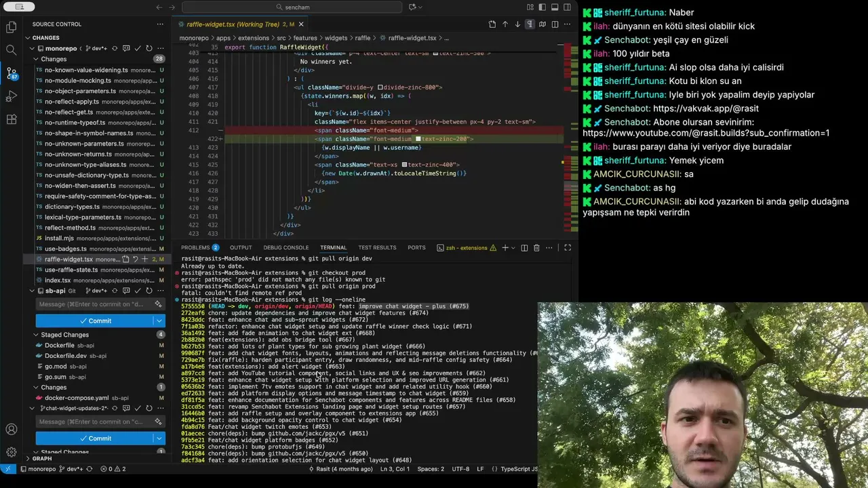Click the raffle-widget.tsx breadcrumb item
Viewport: 868px width, 488px height.
click(x=412, y=38)
